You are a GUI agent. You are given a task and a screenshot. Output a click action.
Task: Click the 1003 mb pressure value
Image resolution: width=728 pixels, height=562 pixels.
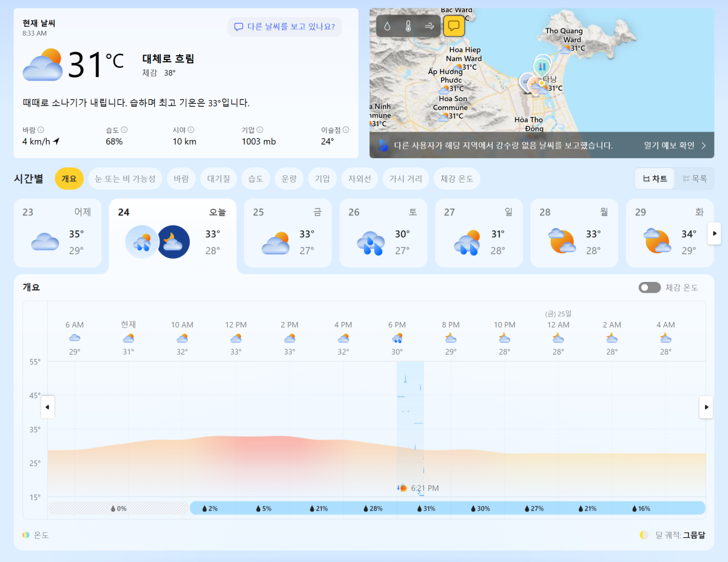click(x=258, y=141)
